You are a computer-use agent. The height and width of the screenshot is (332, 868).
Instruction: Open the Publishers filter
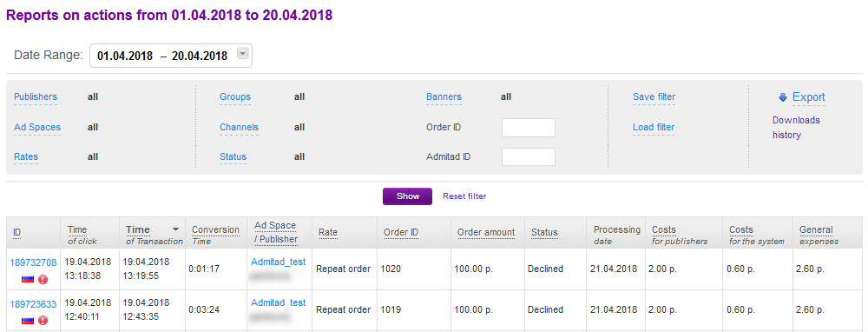pos(36,97)
